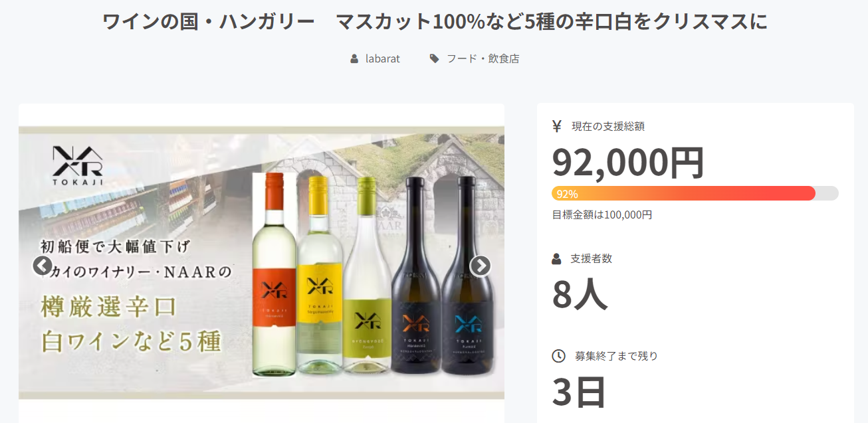The width and height of the screenshot is (868, 423).
Task: Click the supporter person icon beside 支援者数
Action: tap(556, 259)
